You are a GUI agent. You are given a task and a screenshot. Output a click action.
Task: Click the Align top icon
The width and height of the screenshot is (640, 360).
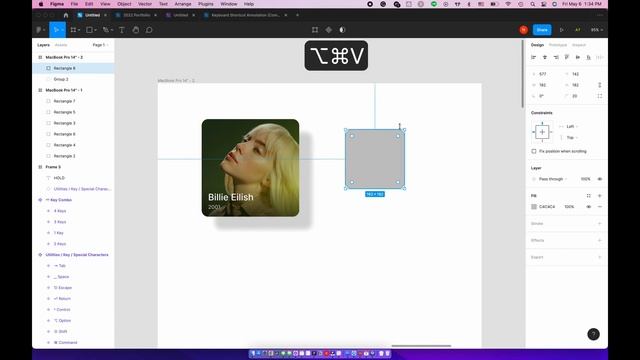(567, 58)
